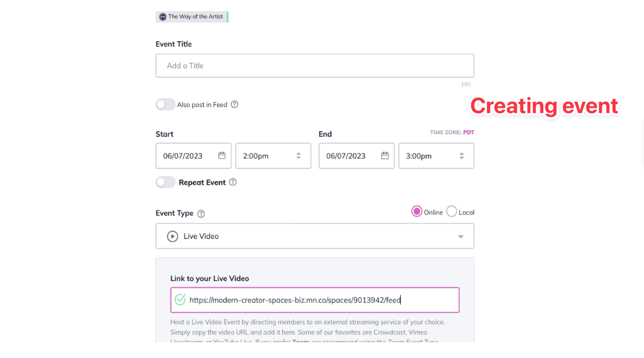Open the 2:00pm start time selector
This screenshot has height=358, width=644.
(x=273, y=156)
